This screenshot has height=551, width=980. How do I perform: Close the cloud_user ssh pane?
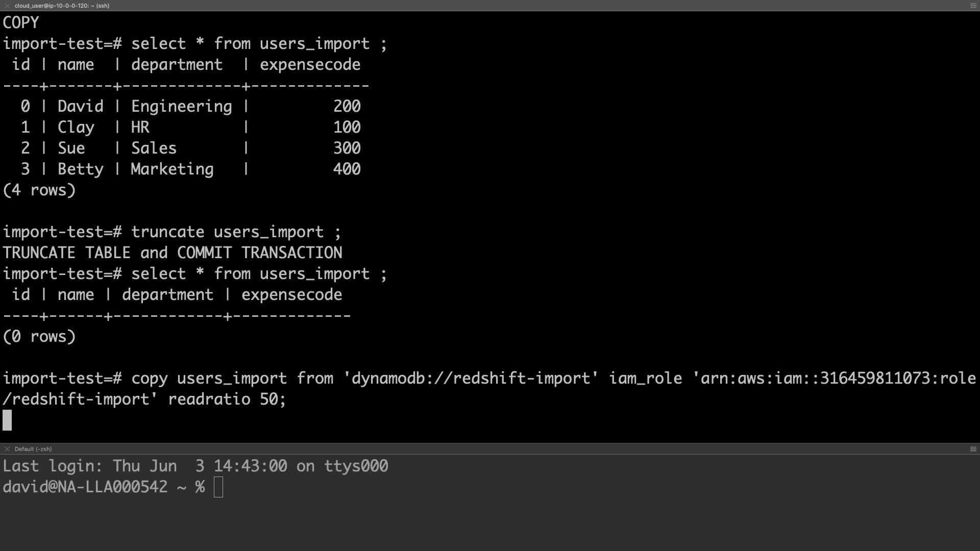[x=7, y=6]
